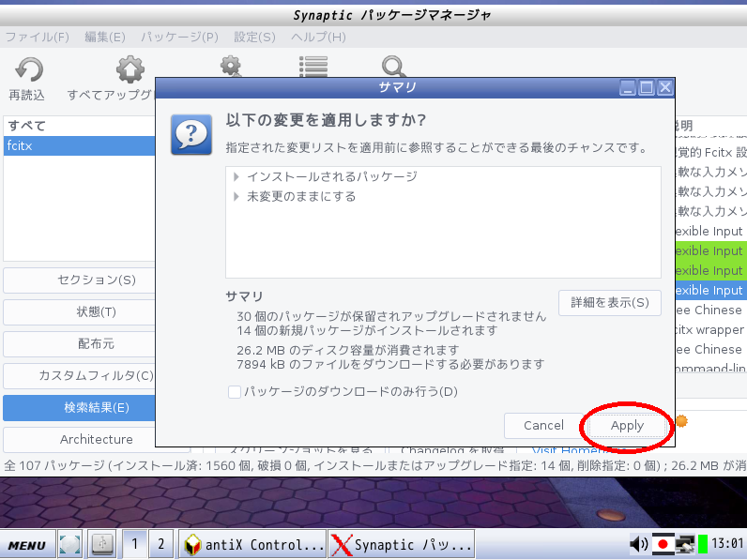
Task: Click the Apply button
Action: click(627, 426)
